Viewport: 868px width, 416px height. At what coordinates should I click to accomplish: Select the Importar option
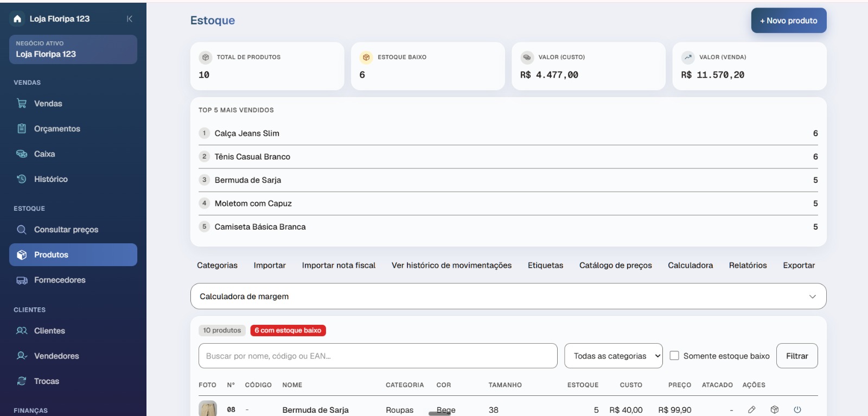(x=270, y=265)
